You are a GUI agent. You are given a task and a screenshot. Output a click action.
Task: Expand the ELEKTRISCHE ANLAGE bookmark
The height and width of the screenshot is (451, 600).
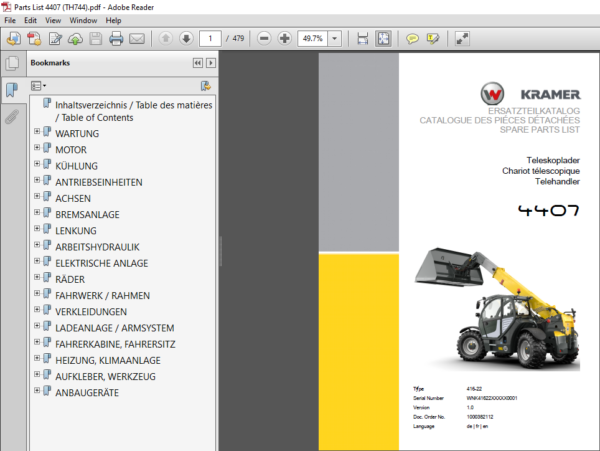[x=37, y=261]
